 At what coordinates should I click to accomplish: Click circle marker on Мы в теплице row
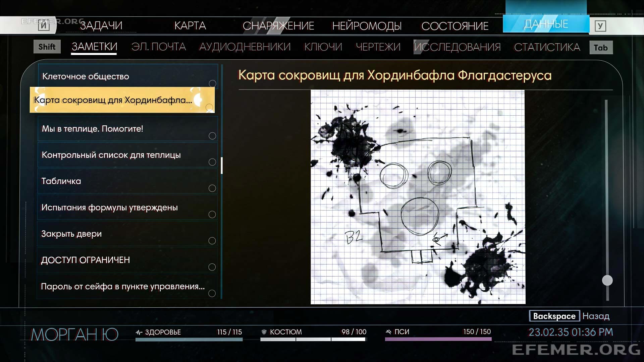[212, 136]
